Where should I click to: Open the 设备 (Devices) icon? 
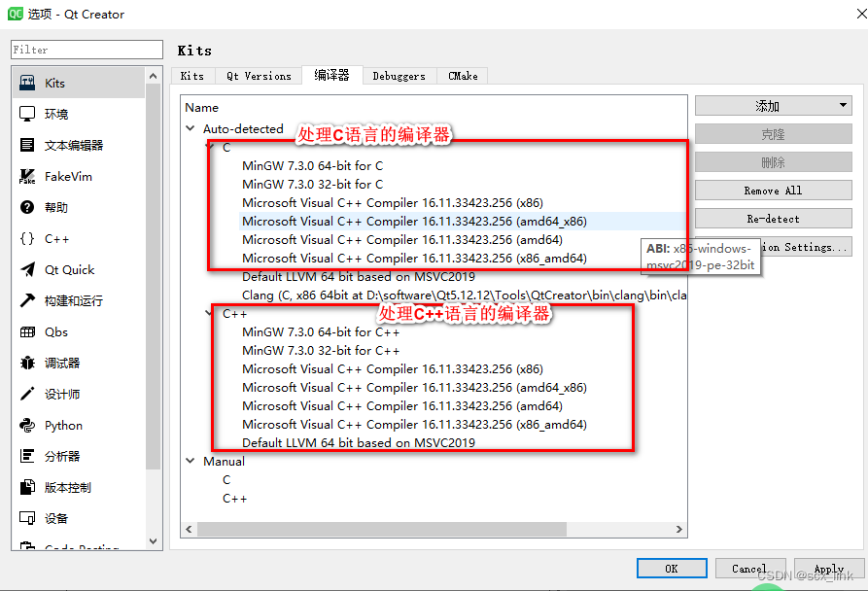(x=27, y=518)
